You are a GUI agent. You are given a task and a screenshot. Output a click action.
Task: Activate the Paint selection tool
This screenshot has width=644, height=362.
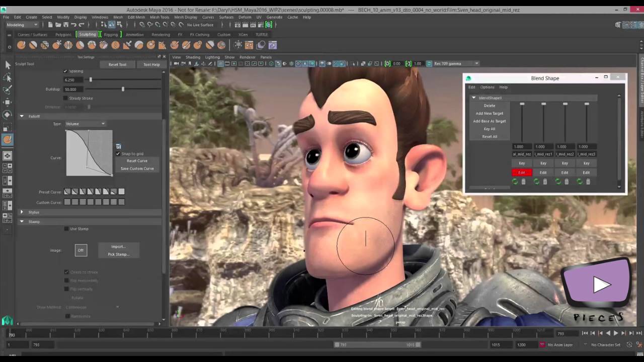coord(8,89)
